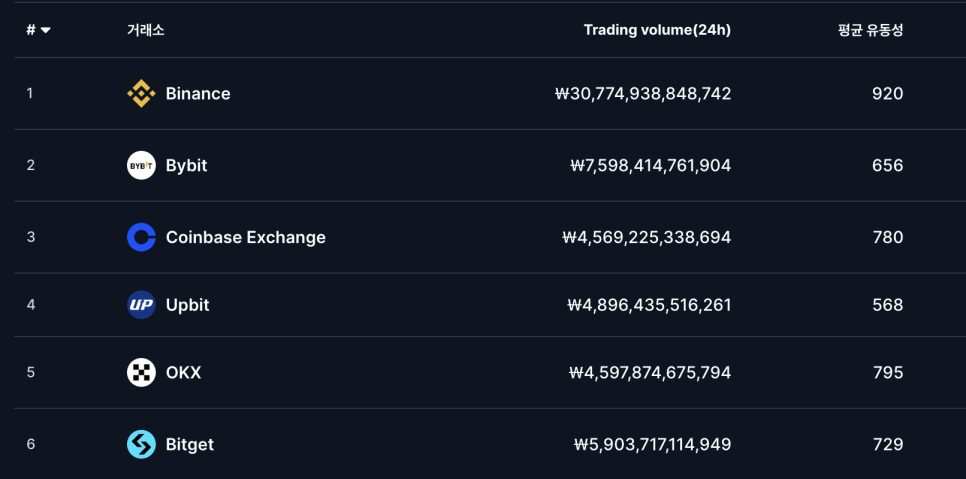Click the Binance logo icon
Viewport: 966px width, 479px height.
pyautogui.click(x=141, y=94)
